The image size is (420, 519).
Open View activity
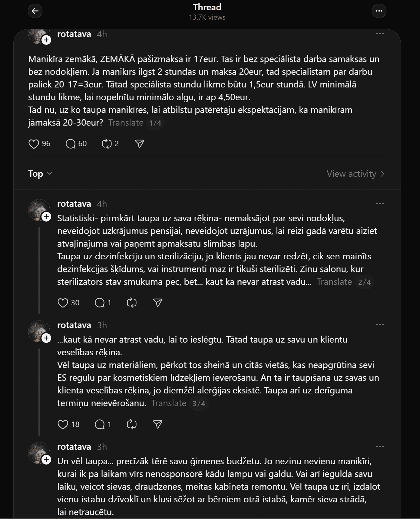point(356,174)
